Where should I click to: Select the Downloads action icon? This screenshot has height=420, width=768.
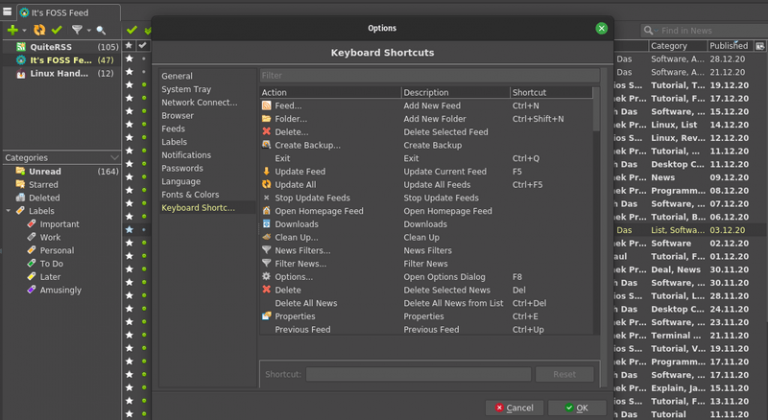(266, 224)
